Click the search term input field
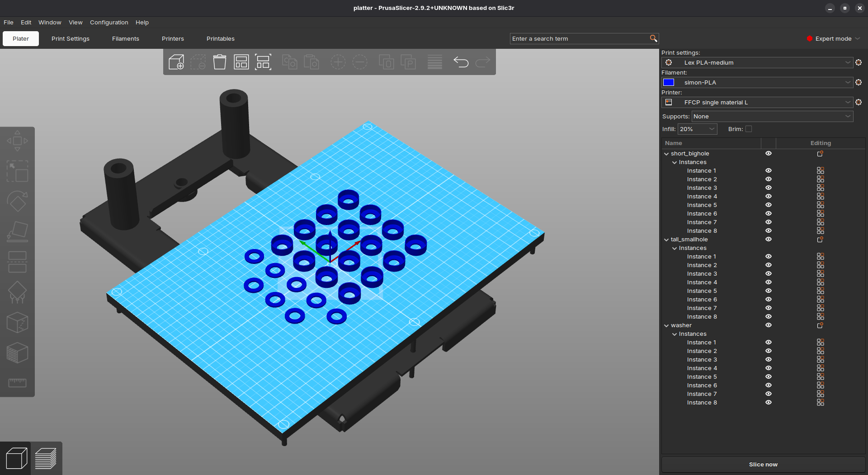The image size is (868, 475). pos(580,38)
